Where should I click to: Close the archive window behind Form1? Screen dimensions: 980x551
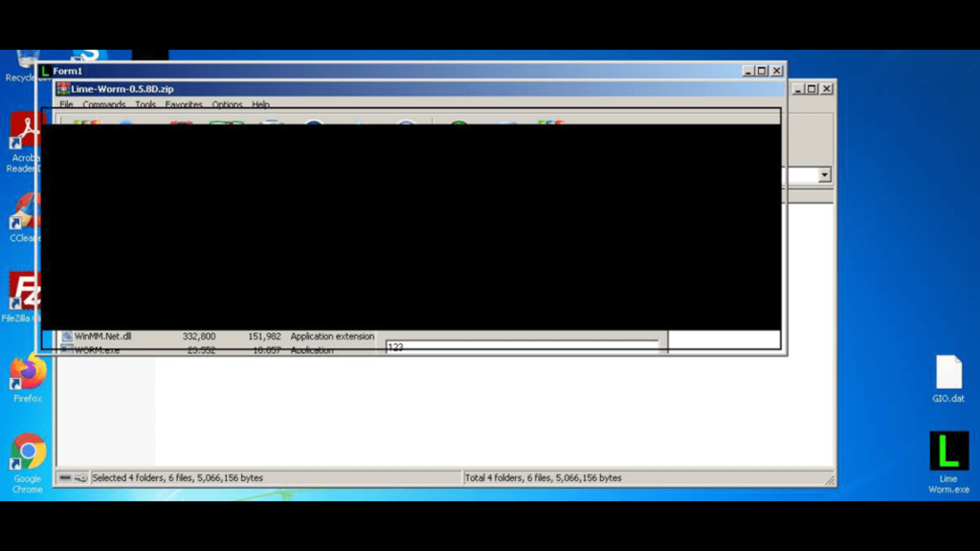tap(826, 89)
